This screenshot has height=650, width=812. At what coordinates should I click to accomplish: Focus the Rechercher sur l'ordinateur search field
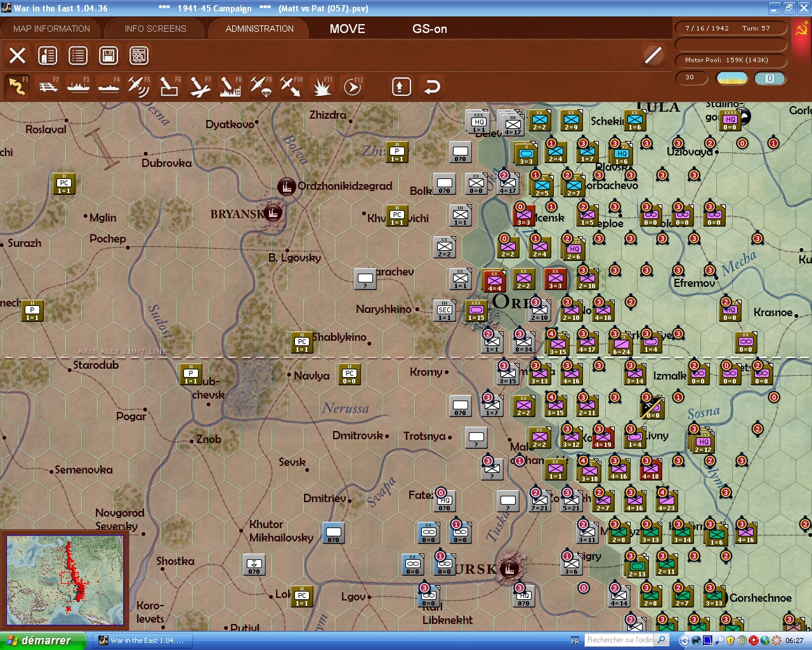(x=619, y=640)
